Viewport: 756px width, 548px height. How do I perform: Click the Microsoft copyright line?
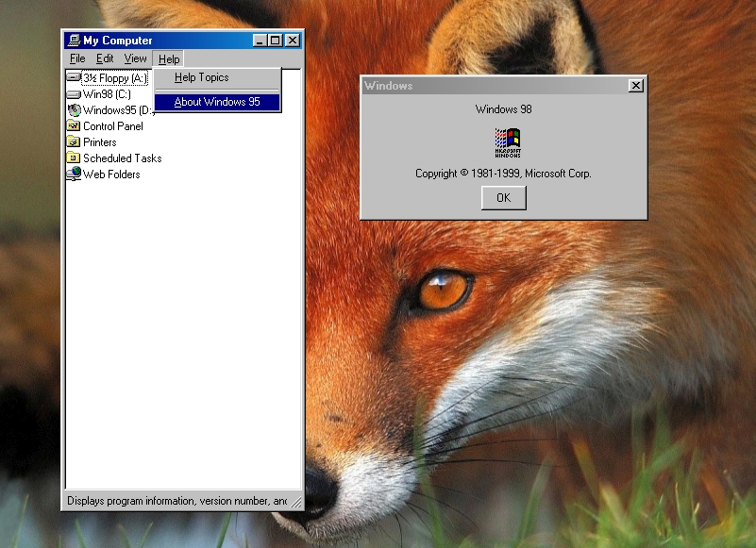503,174
